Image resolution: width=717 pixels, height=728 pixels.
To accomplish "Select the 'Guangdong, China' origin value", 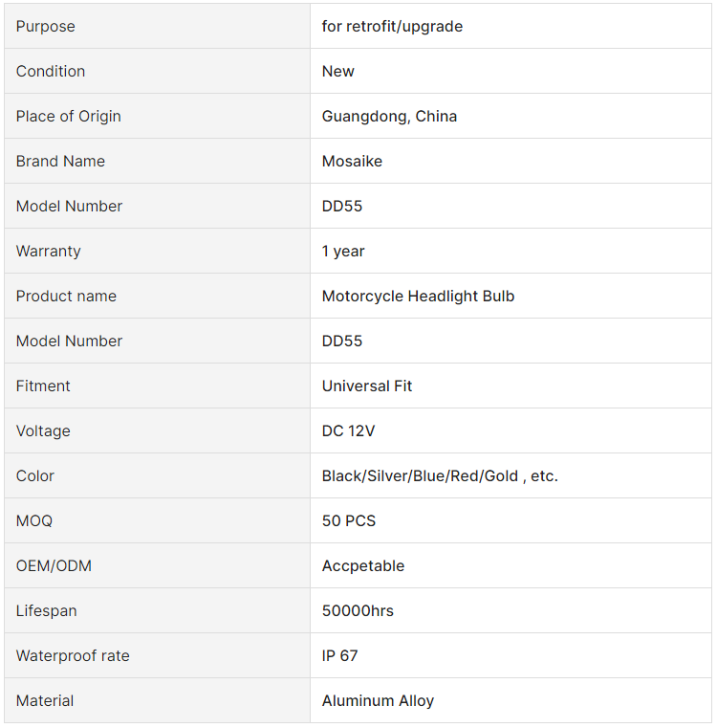I will click(x=389, y=116).
